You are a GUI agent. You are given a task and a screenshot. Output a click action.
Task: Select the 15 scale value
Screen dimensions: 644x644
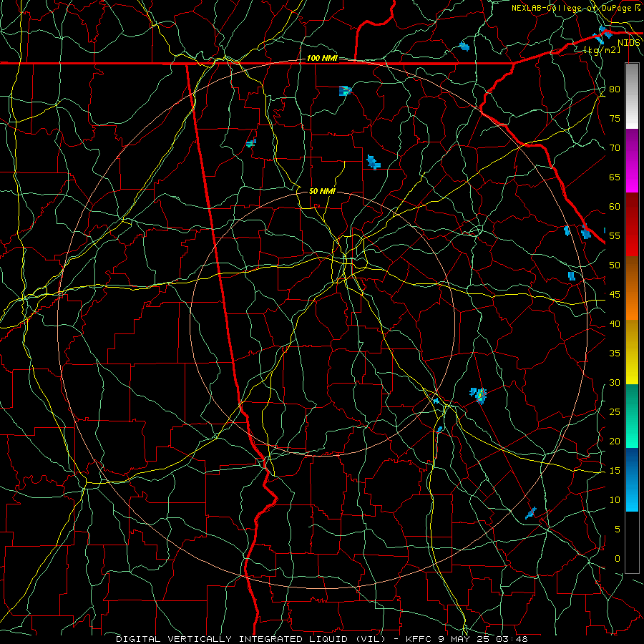coord(615,470)
